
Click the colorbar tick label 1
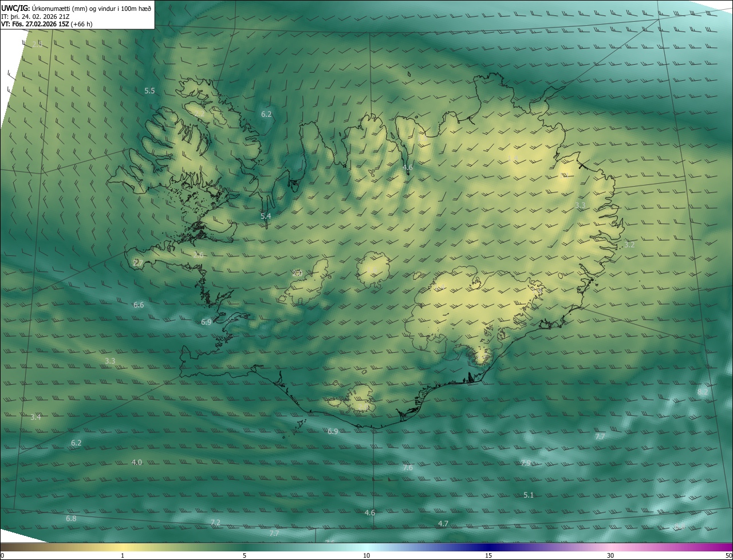pyautogui.click(x=123, y=555)
